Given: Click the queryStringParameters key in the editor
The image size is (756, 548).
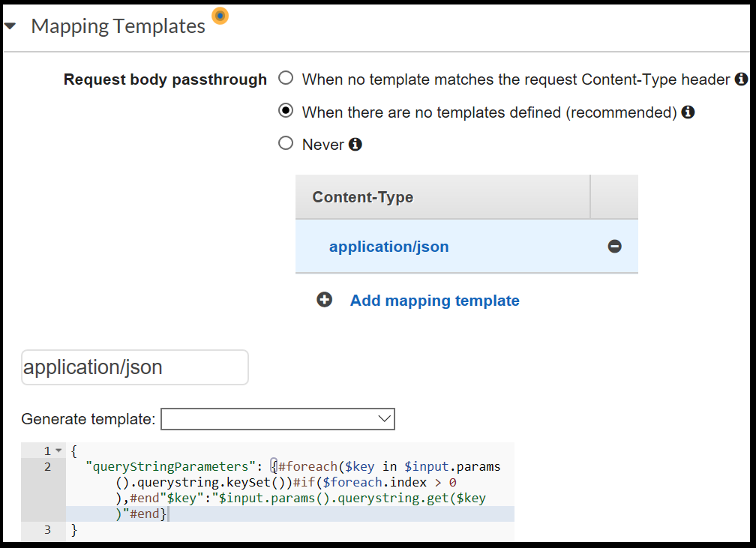Looking at the screenshot, I should [168, 467].
